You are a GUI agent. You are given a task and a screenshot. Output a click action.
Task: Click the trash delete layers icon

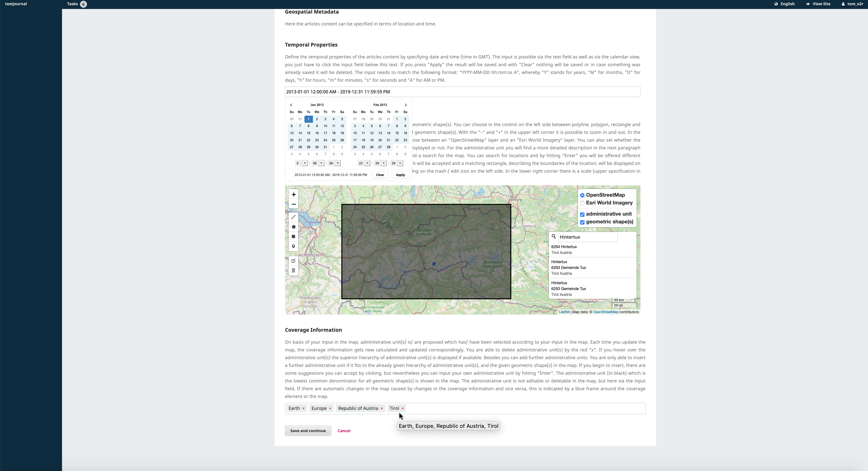coord(293,270)
